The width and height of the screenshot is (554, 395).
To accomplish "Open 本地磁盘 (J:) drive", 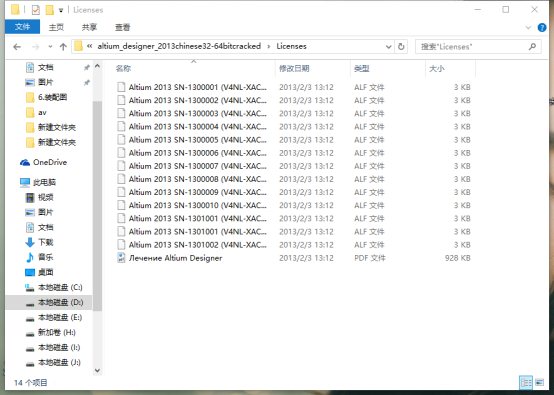I will (59, 362).
